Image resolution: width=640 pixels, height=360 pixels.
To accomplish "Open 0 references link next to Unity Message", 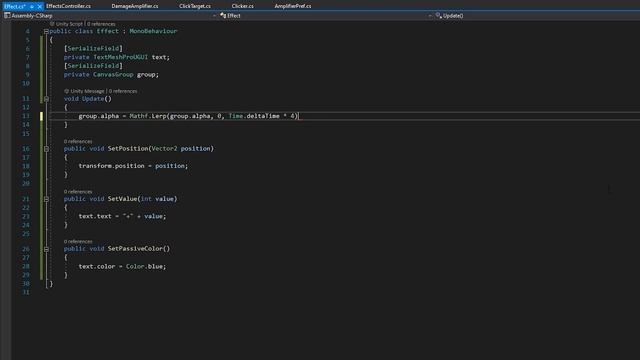I will point(123,91).
